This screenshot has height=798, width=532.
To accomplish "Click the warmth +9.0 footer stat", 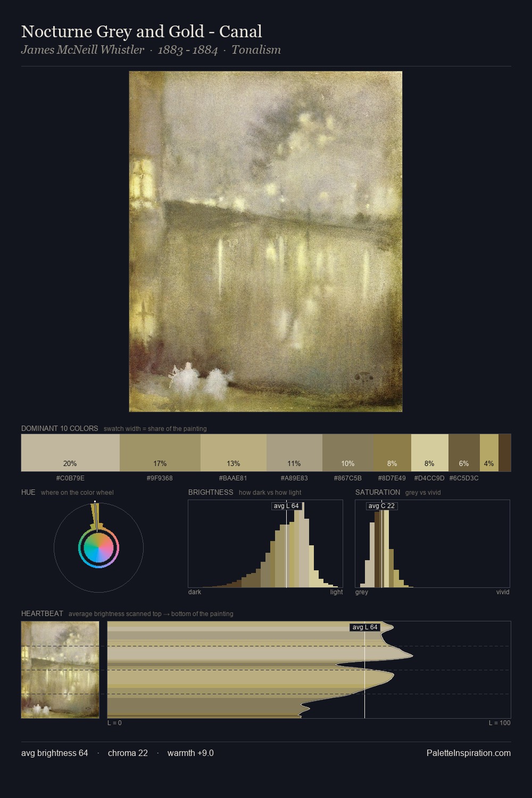I will point(190,753).
